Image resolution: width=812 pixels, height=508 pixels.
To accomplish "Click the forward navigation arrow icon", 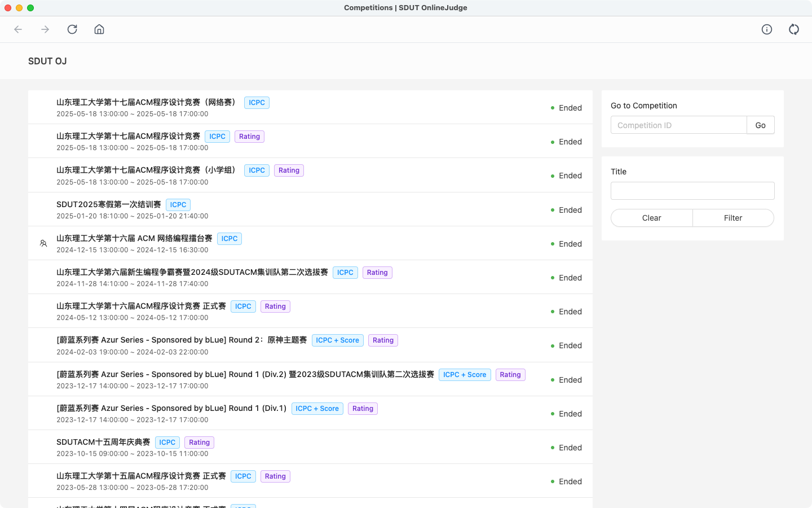I will coord(45,29).
